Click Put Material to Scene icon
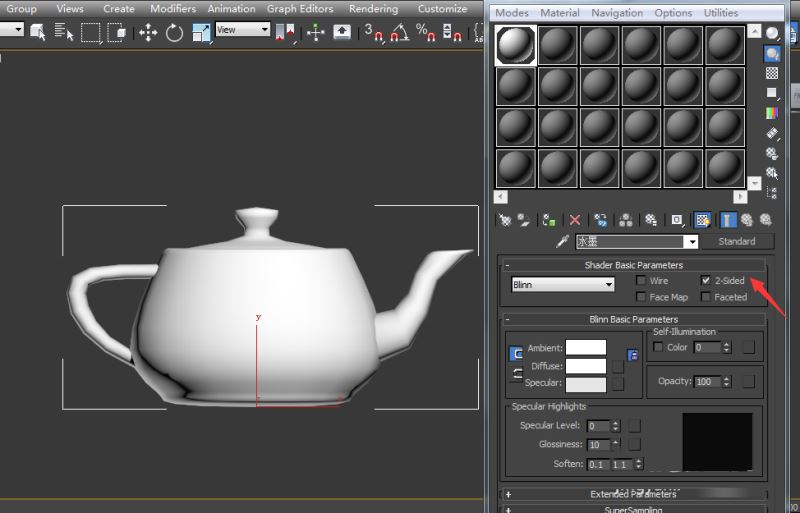 pyautogui.click(x=524, y=220)
